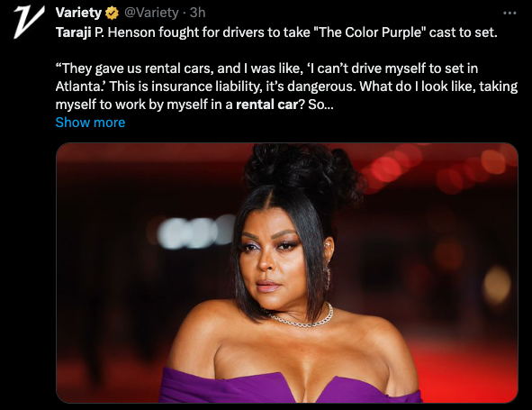Click the bolded phrase "rental car"
Image resolution: width=532 pixels, height=410 pixels.
tap(266, 105)
